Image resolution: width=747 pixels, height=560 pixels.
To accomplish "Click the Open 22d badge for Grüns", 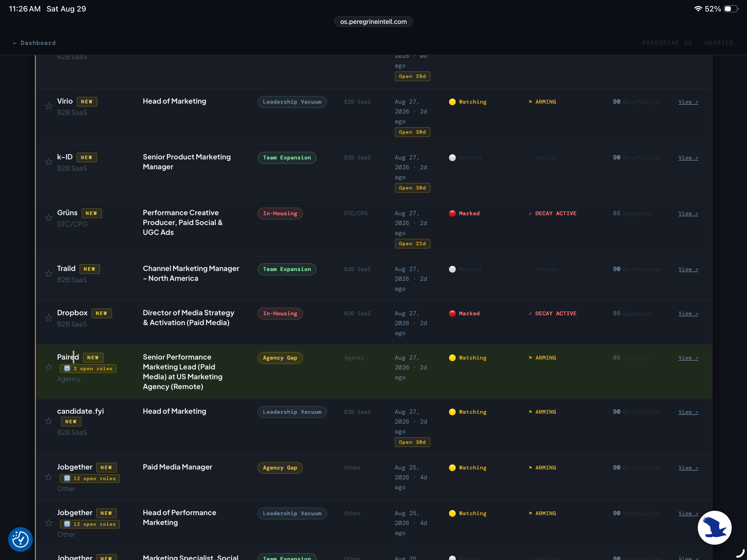I will coord(412,244).
